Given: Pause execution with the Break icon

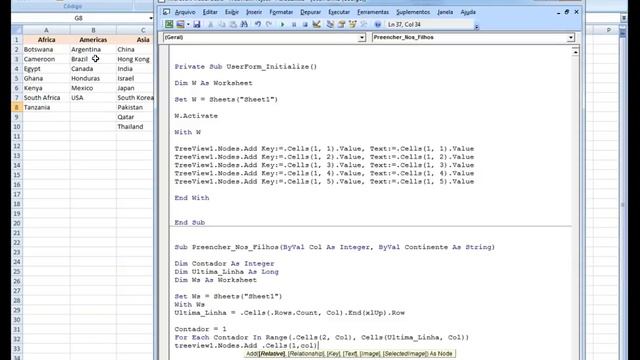Looking at the screenshot, I should 294,24.
